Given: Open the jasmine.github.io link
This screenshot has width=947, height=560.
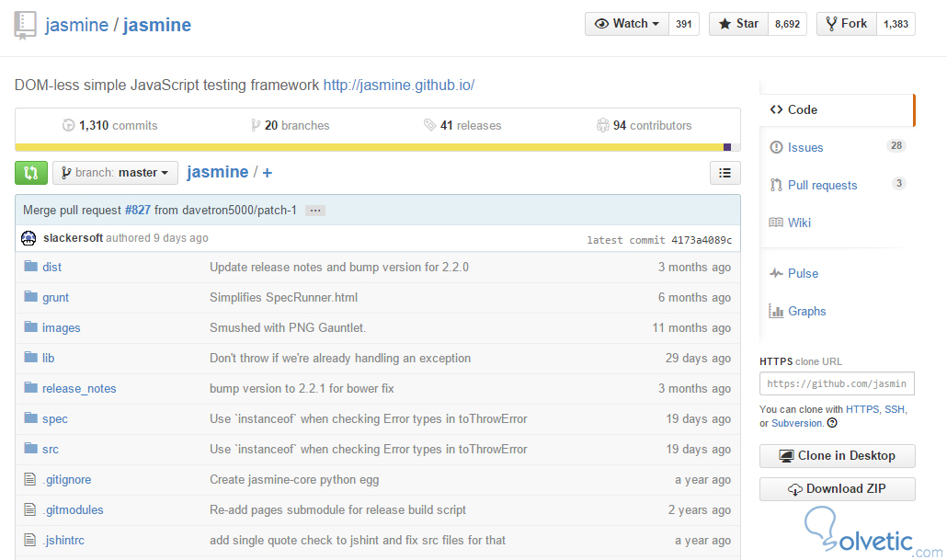Looking at the screenshot, I should 398,86.
